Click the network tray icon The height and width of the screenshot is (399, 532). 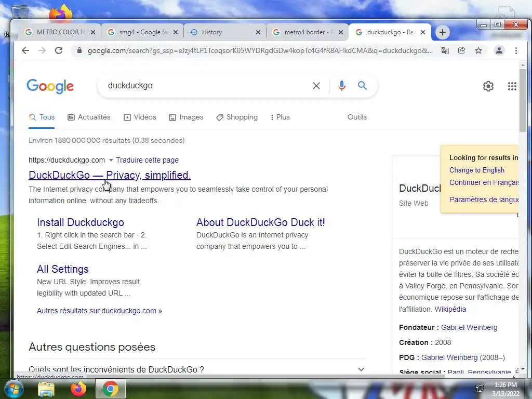(x=480, y=389)
